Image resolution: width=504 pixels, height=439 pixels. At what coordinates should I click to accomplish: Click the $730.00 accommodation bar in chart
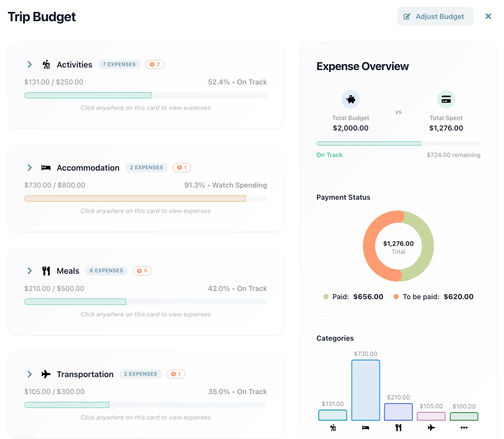365,390
